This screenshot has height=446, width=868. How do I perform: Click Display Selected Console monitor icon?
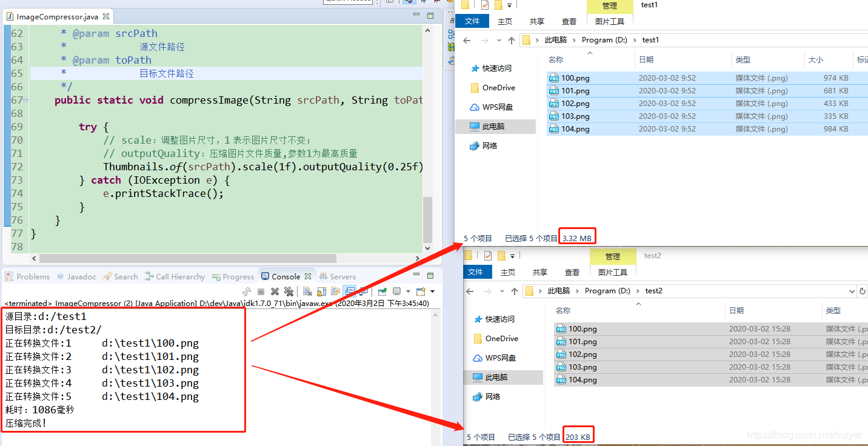396,291
